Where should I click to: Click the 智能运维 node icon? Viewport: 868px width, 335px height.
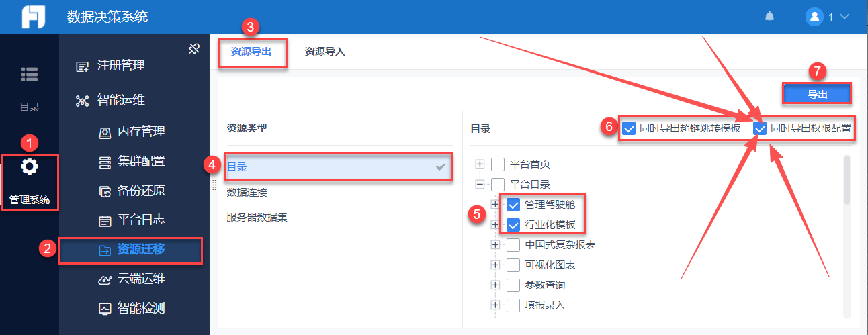(82, 101)
